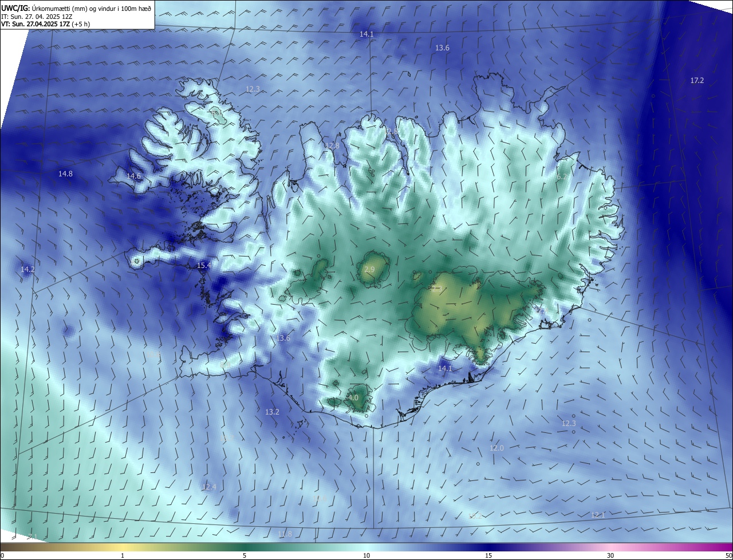733x560 pixels.
Task: Click the 14.8 value west of the Westfjords
Action: coord(66,174)
